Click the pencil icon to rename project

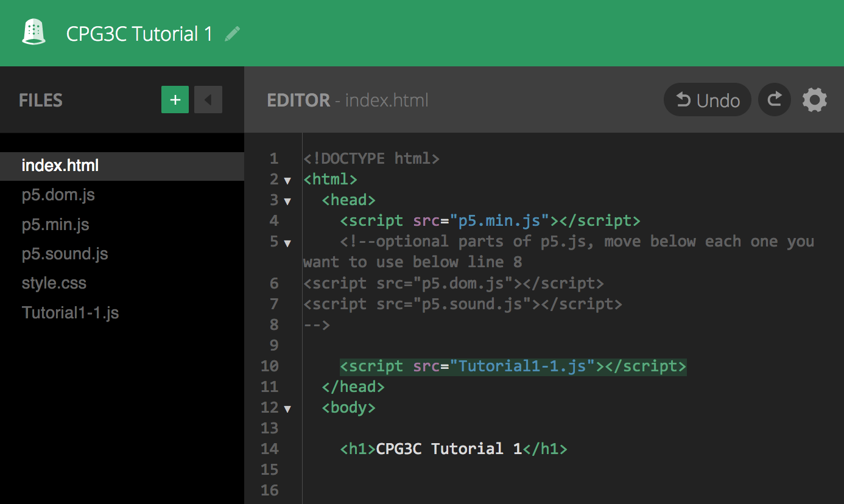[x=232, y=33]
